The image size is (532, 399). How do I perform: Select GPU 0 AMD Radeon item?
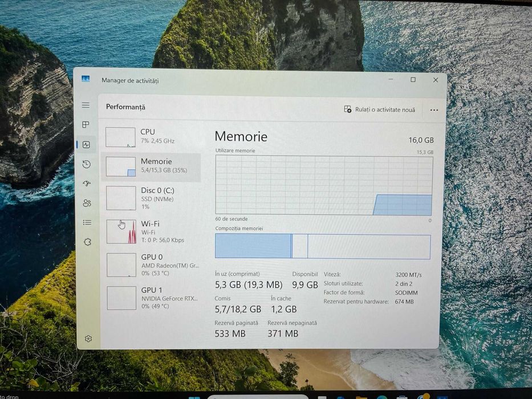[x=152, y=264]
